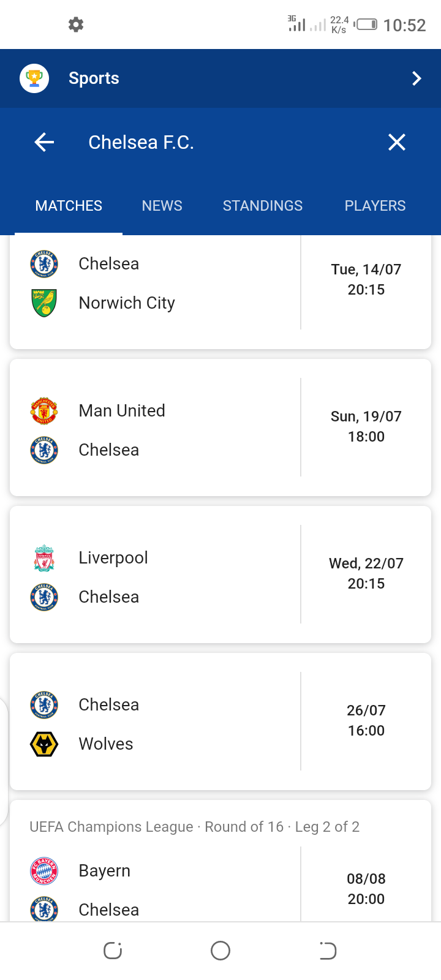This screenshot has width=441, height=980.
Task: Switch to the NEWS tab
Action: pyautogui.click(x=162, y=206)
